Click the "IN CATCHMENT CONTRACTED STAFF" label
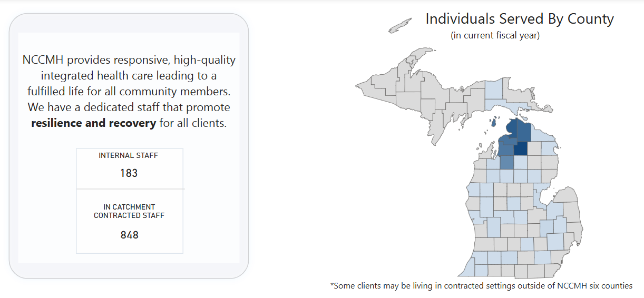644x298 pixels. point(129,211)
